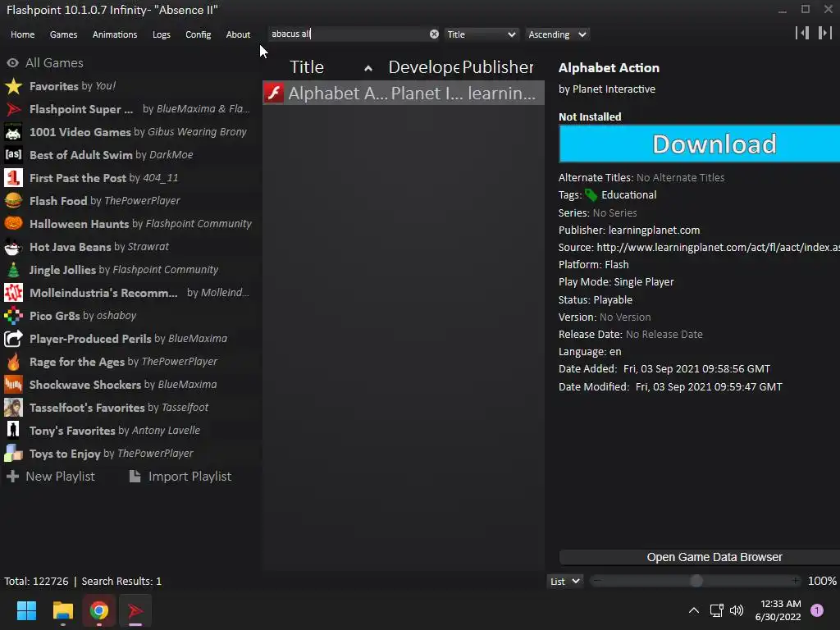The height and width of the screenshot is (630, 840).
Task: Toggle the right sidebar visibility icon
Action: (825, 33)
